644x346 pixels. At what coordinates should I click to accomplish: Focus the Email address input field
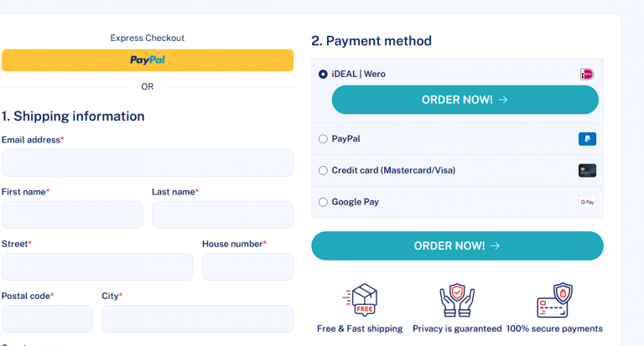point(148,163)
